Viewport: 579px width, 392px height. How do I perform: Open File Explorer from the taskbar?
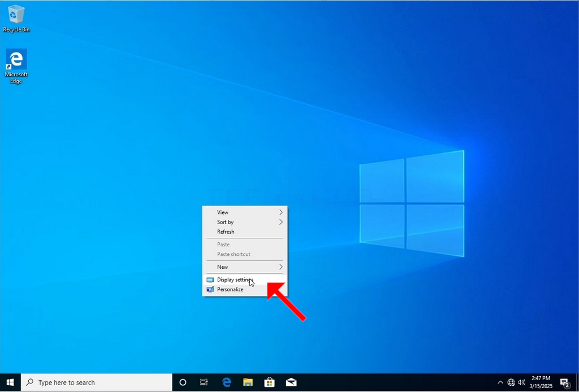coord(248,382)
